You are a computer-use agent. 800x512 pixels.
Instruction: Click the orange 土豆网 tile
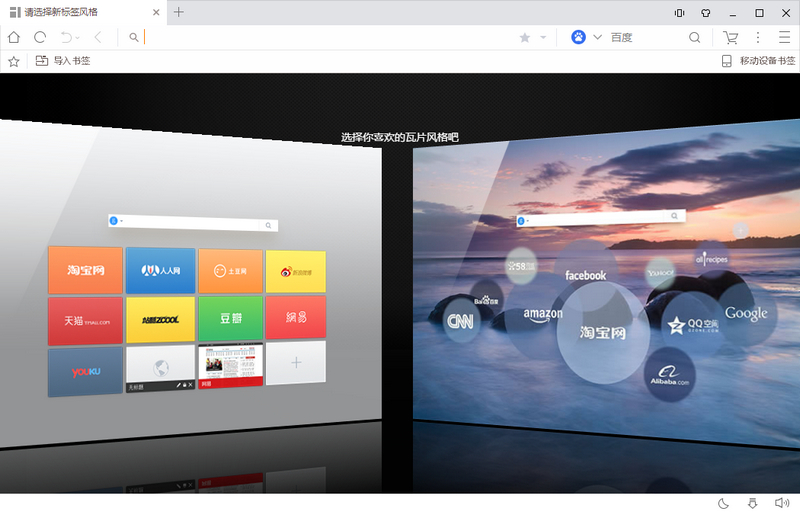(x=231, y=271)
